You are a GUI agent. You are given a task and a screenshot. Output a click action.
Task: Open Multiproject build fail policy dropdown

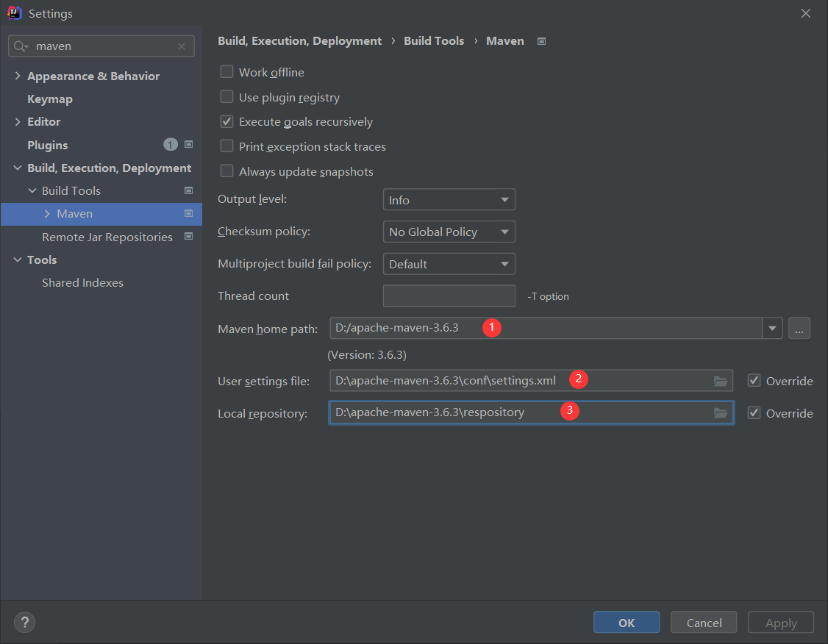(x=449, y=264)
